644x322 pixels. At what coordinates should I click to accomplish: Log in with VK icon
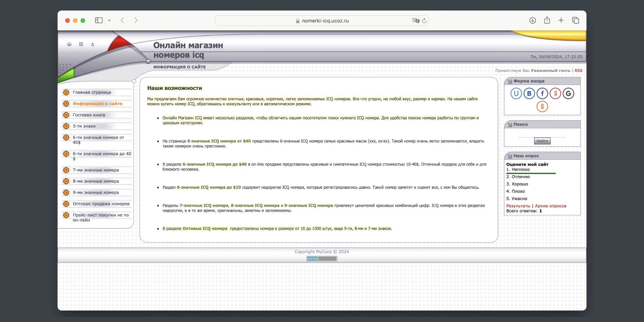529,93
